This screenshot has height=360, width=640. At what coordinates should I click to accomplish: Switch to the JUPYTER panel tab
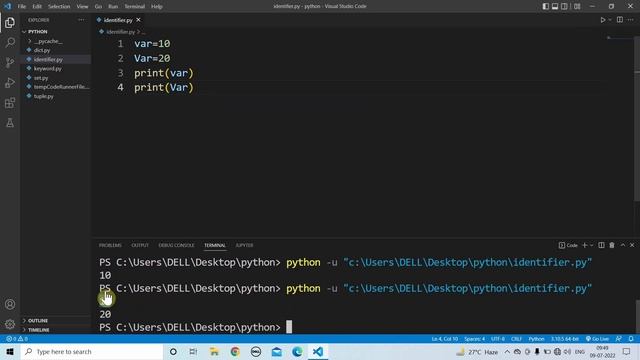pyautogui.click(x=244, y=245)
